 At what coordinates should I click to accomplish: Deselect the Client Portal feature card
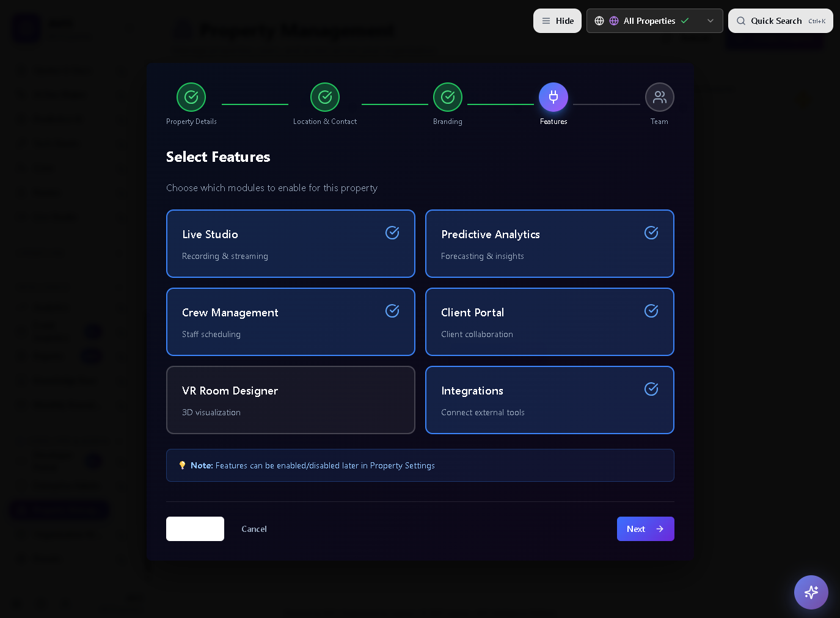(x=549, y=322)
